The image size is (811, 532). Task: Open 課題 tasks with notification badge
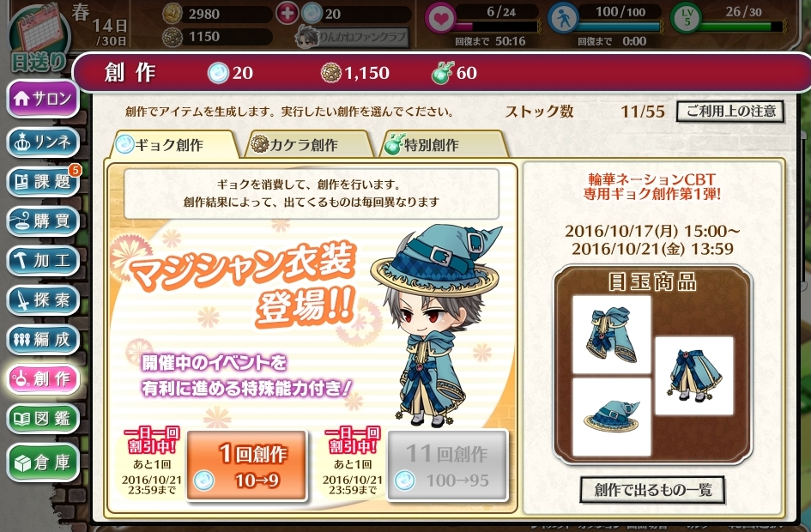point(42,181)
